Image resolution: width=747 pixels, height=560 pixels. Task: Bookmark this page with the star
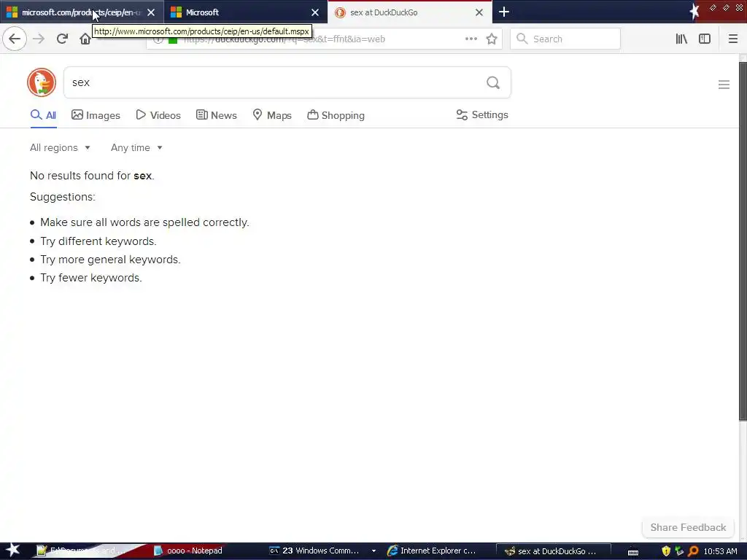coord(492,39)
